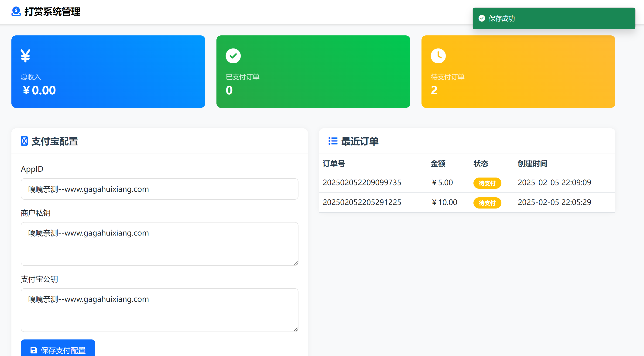The width and height of the screenshot is (644, 356).
Task: Click the ¥5.00 amount cell
Action: (442, 182)
